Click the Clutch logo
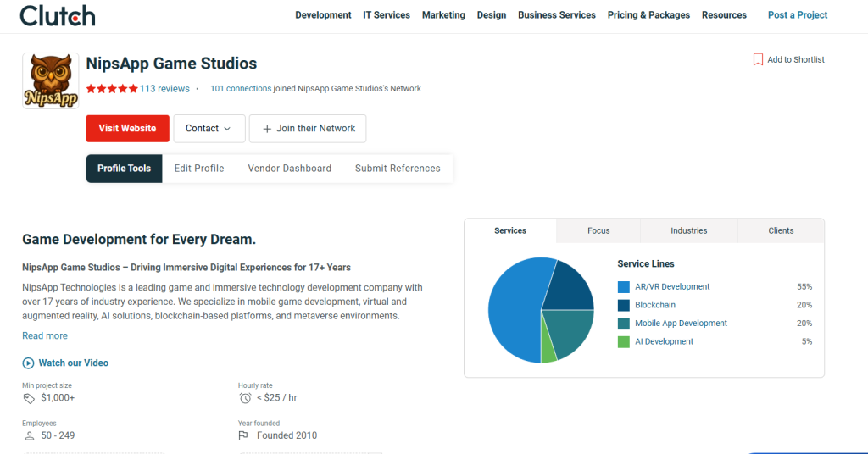Screen dimensions: 868x454 tap(58, 15)
